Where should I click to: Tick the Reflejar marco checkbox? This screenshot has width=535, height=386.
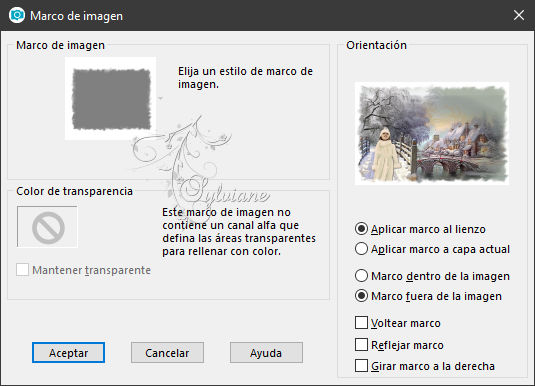click(x=361, y=345)
